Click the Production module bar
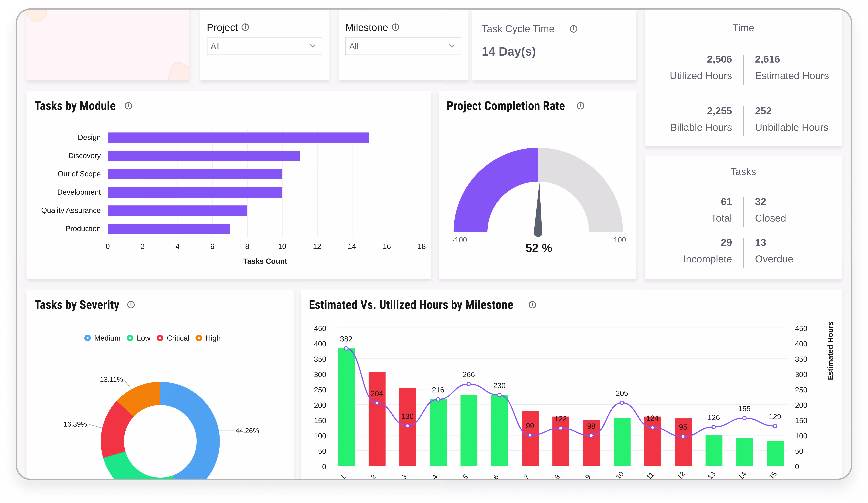 (169, 229)
